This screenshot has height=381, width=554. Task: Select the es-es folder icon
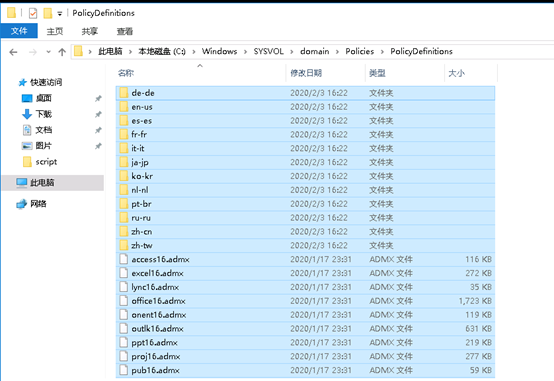click(124, 121)
